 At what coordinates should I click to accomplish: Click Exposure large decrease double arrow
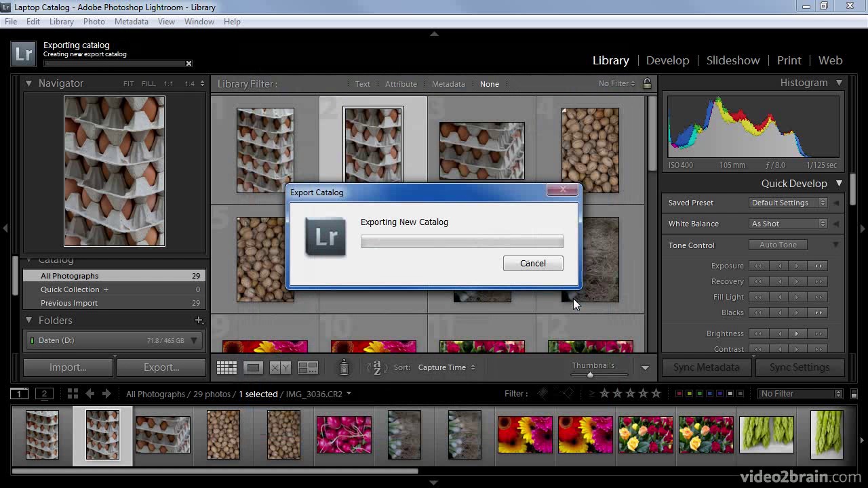pos(759,266)
